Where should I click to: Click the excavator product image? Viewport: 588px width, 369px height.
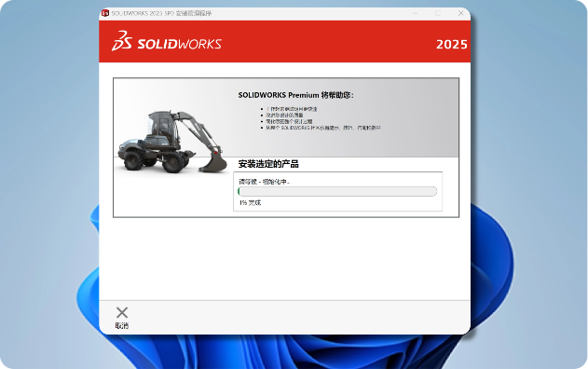(172, 142)
